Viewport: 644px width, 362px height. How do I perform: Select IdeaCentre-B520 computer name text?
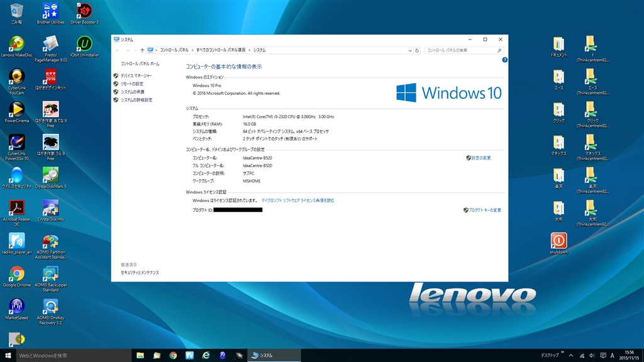[257, 158]
